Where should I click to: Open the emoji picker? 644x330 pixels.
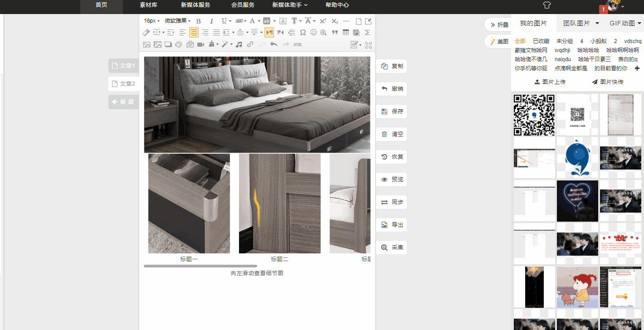[313, 33]
